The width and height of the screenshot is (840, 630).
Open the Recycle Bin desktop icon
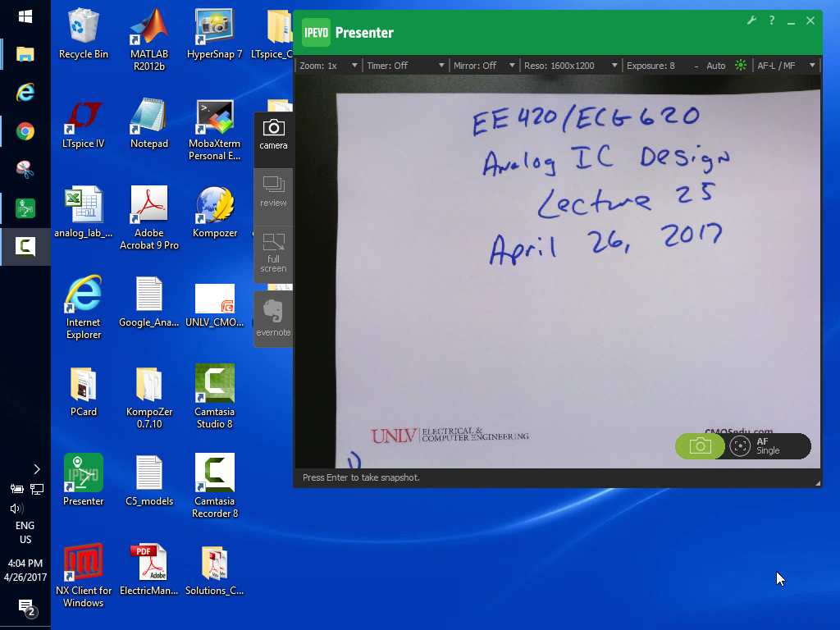click(x=83, y=33)
